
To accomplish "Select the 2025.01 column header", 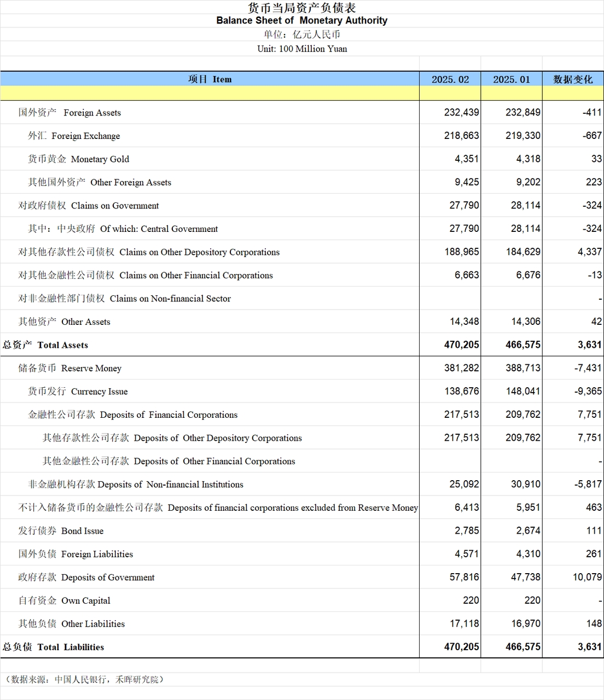I will click(x=511, y=79).
